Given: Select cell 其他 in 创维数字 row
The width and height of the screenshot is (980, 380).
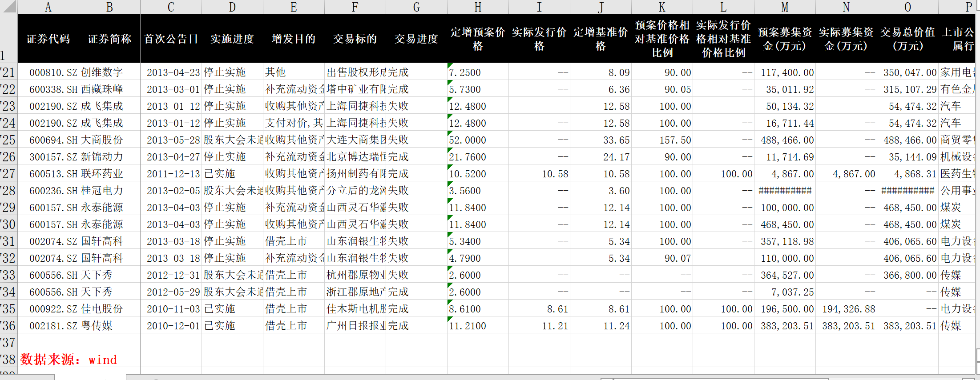Looking at the screenshot, I should pos(294,72).
